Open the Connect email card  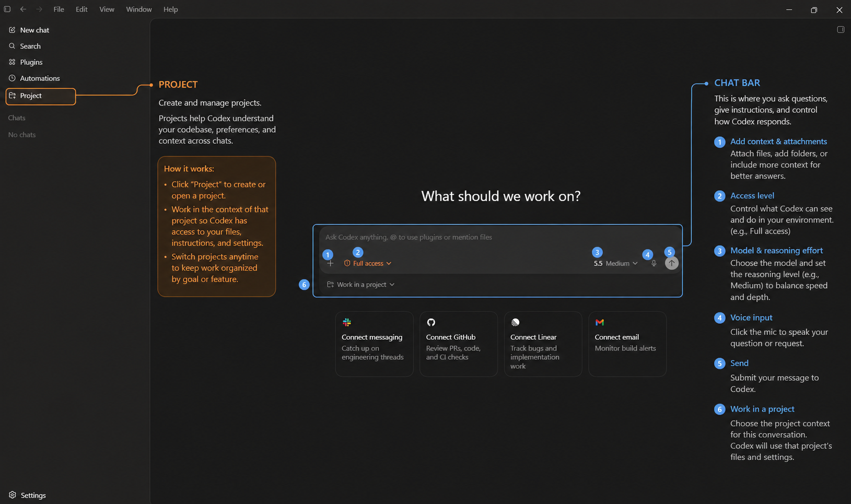click(x=627, y=344)
